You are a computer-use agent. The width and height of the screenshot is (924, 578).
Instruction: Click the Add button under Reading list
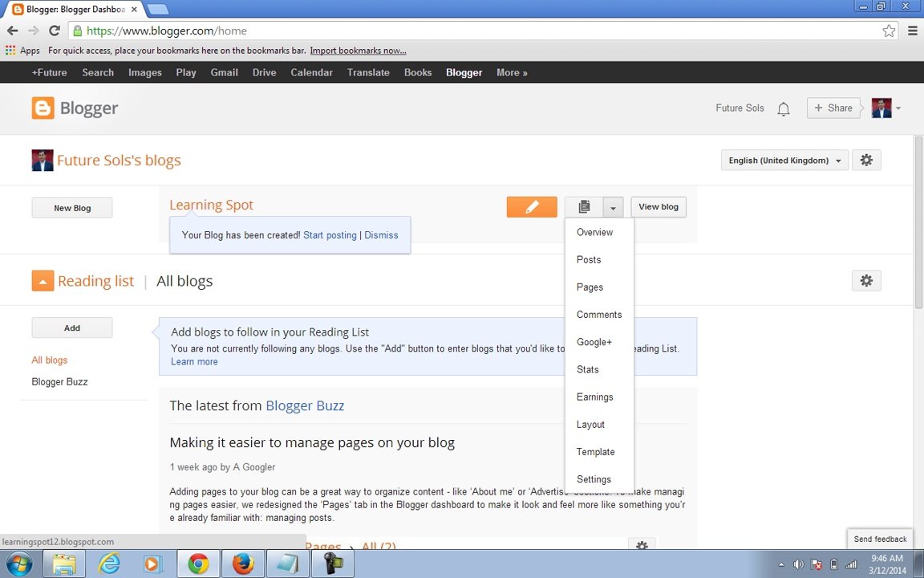click(x=72, y=328)
